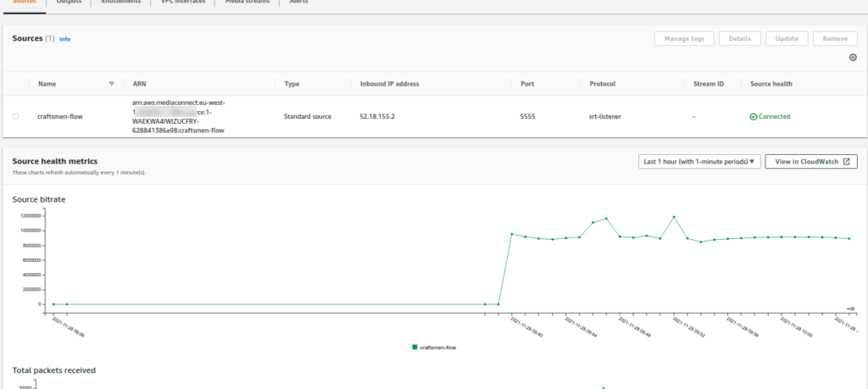Expand the Last 1 hour time range dropdown

pos(698,161)
